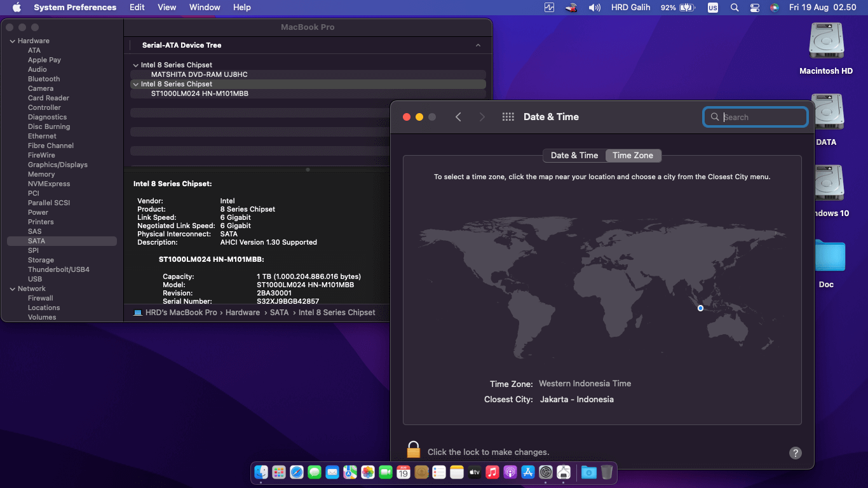Open the Mail app in the Dock
The height and width of the screenshot is (488, 868).
332,472
